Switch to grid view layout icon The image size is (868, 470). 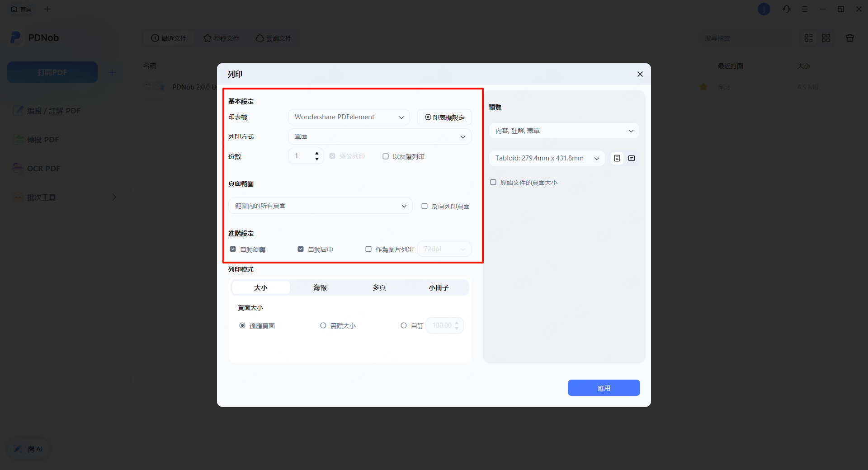pos(826,38)
